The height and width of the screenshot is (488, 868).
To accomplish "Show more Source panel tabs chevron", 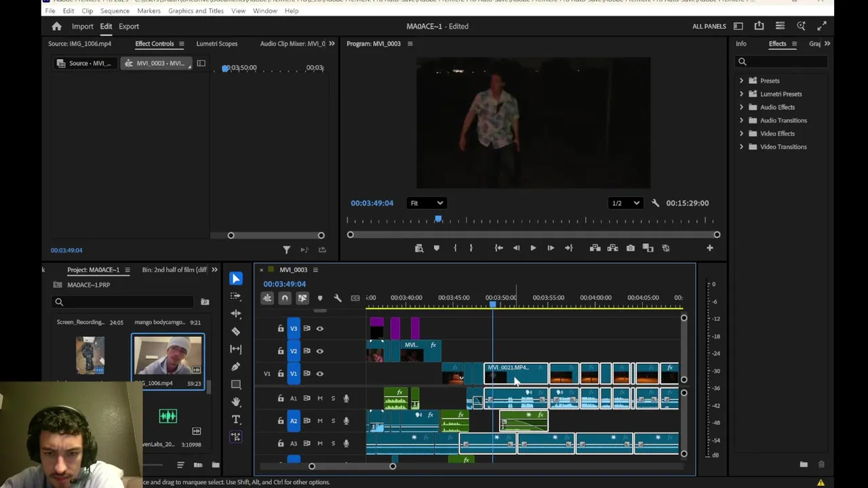I will point(332,44).
